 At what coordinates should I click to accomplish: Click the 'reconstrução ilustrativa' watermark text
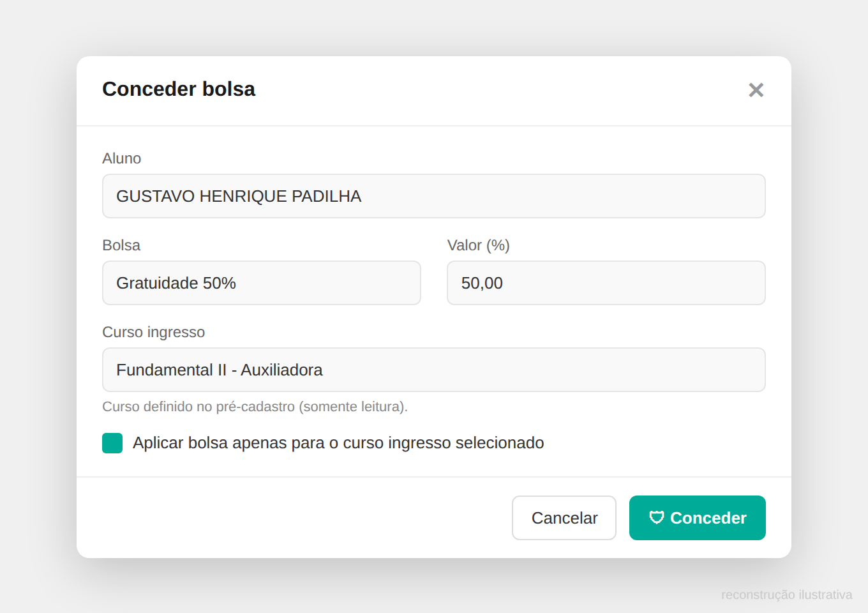point(787,594)
